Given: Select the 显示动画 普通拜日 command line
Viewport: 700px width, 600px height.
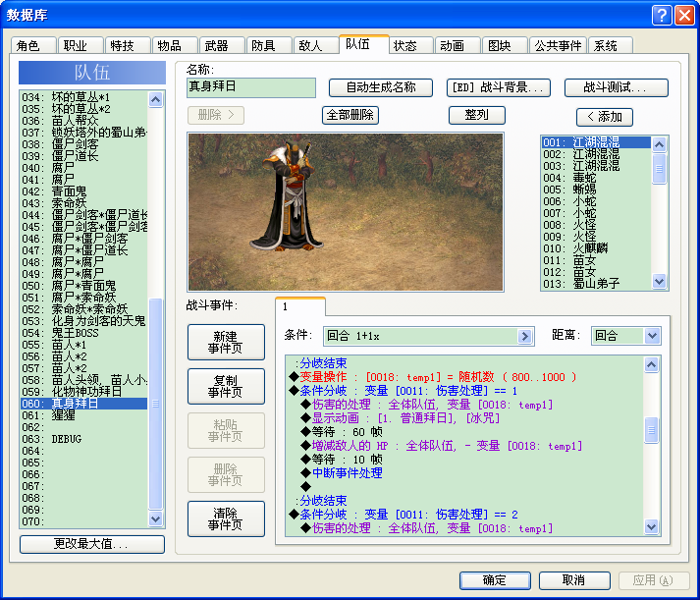Looking at the screenshot, I should coord(464,418).
